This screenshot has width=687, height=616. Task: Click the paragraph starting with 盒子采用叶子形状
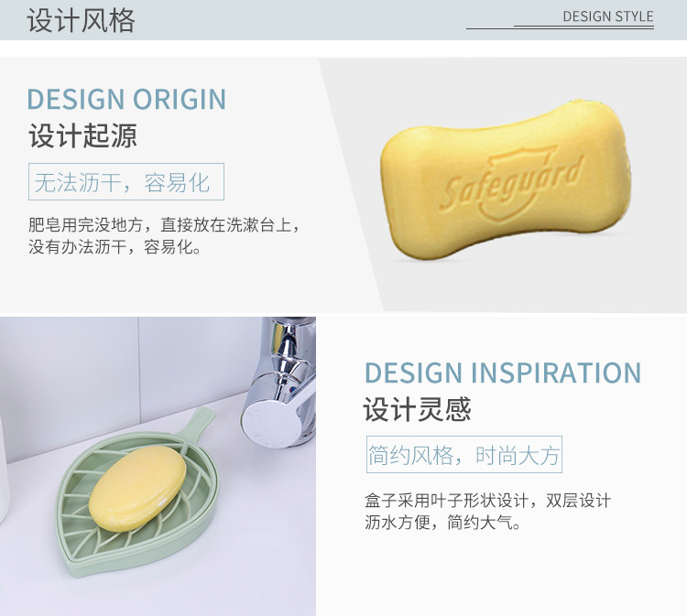coord(487,511)
